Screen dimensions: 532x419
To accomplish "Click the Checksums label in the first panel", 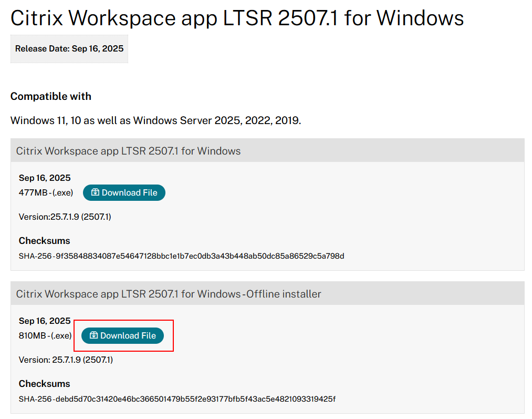I will (x=44, y=240).
